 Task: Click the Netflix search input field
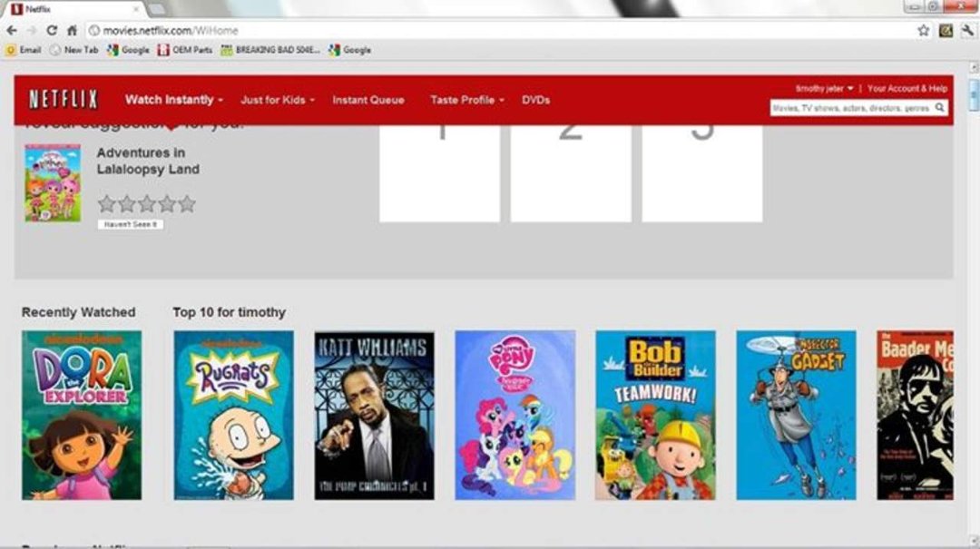point(852,108)
